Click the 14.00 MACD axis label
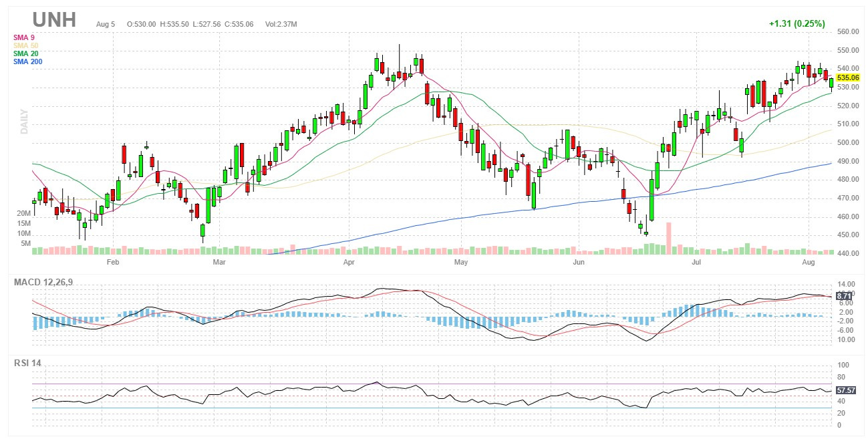 847,285
